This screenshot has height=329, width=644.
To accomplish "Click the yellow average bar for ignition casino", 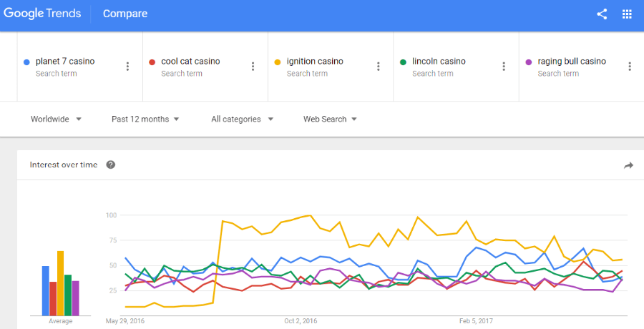I will (60, 283).
